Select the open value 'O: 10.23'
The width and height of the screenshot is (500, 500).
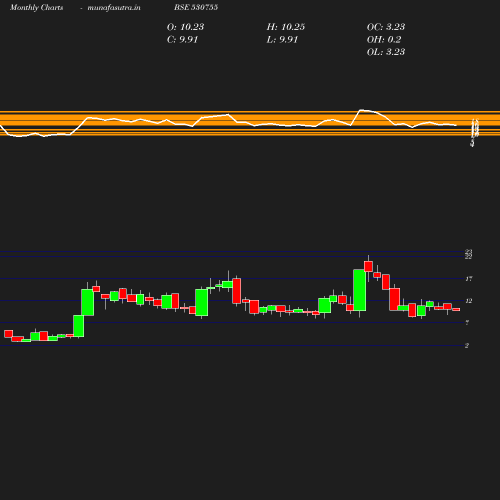[185, 27]
